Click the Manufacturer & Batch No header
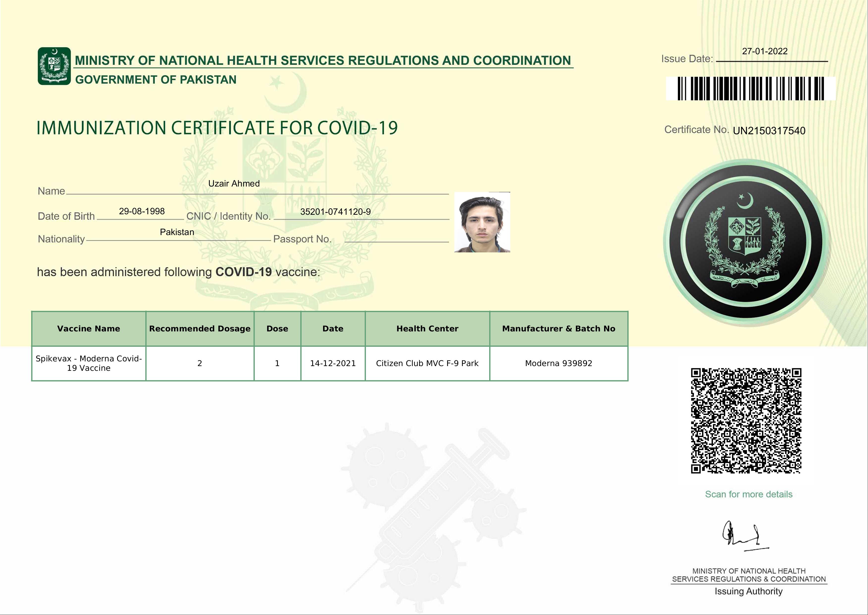Screen dimensions: 868x615 pos(558,329)
